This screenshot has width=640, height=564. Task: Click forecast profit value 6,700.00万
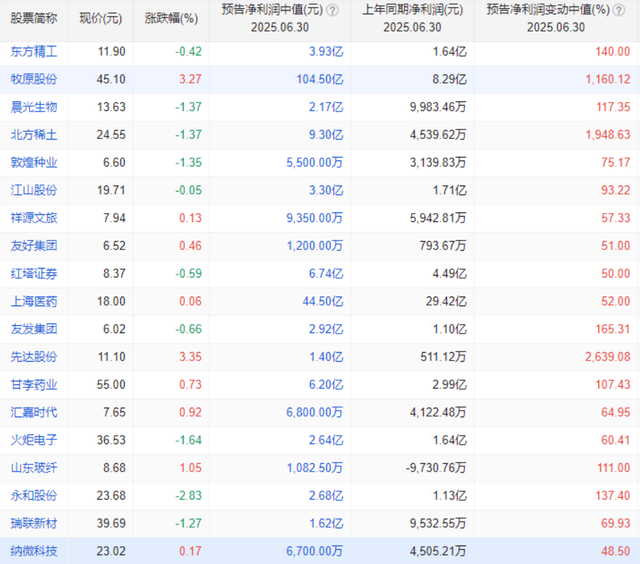(x=315, y=551)
